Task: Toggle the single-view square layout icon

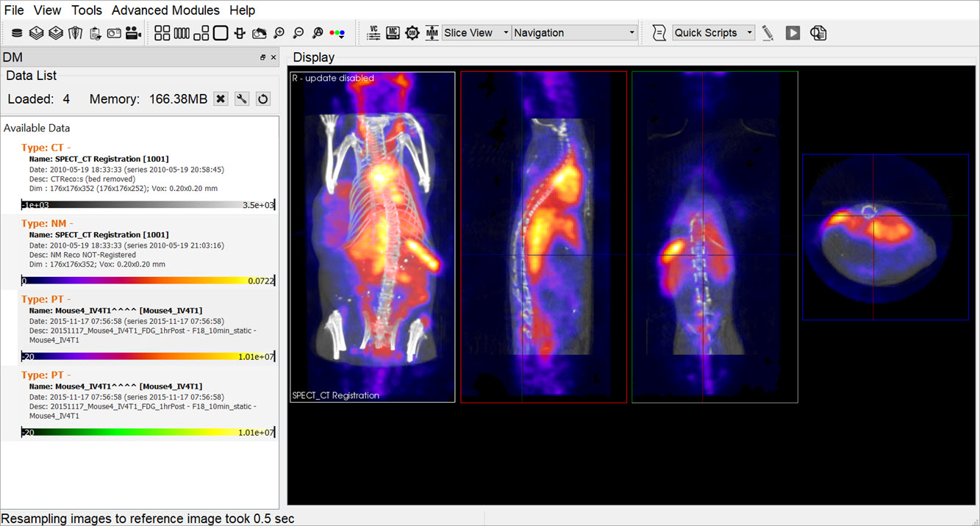Action: click(221, 33)
